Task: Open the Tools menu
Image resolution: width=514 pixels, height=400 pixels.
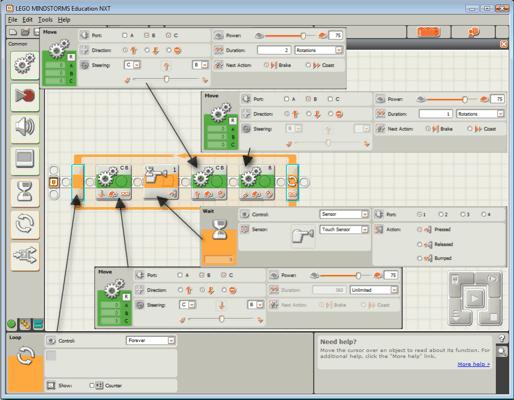Action: (45, 20)
